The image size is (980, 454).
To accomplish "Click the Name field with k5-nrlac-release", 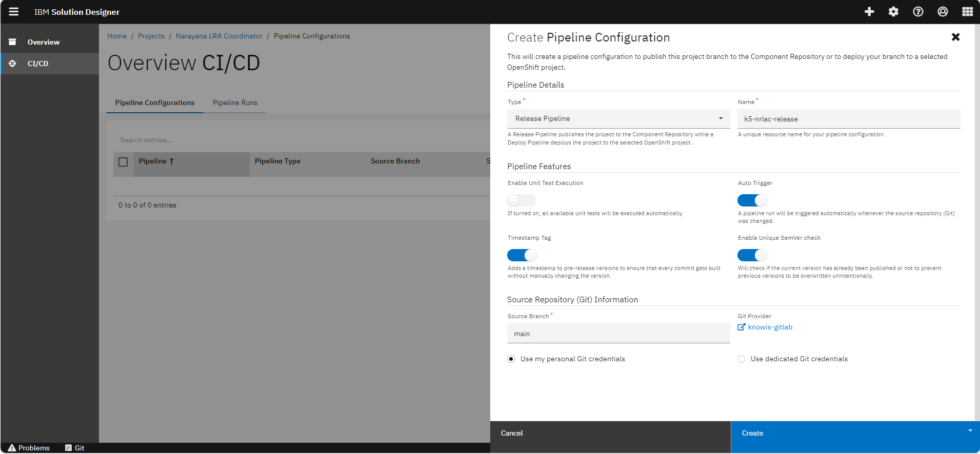I will tap(849, 119).
